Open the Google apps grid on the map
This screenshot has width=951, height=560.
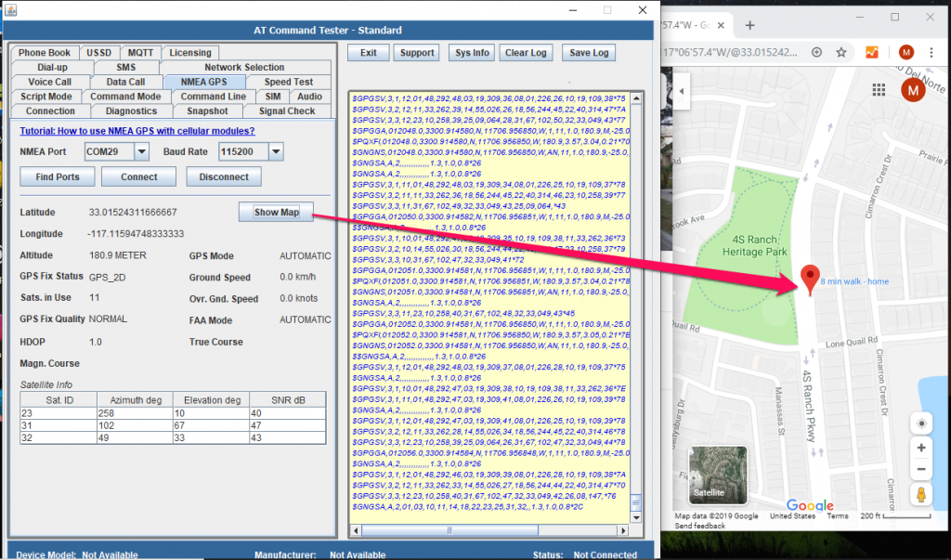879,90
